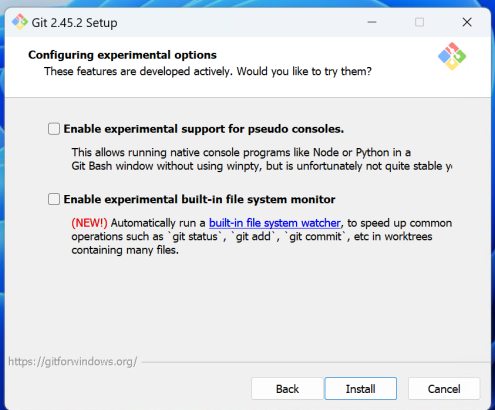Image resolution: width=495 pixels, height=410 pixels.
Task: Start installation with the Install button
Action: point(361,389)
